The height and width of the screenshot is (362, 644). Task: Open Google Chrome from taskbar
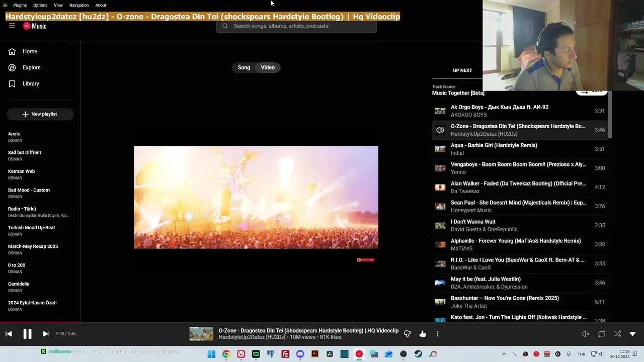coord(226,354)
